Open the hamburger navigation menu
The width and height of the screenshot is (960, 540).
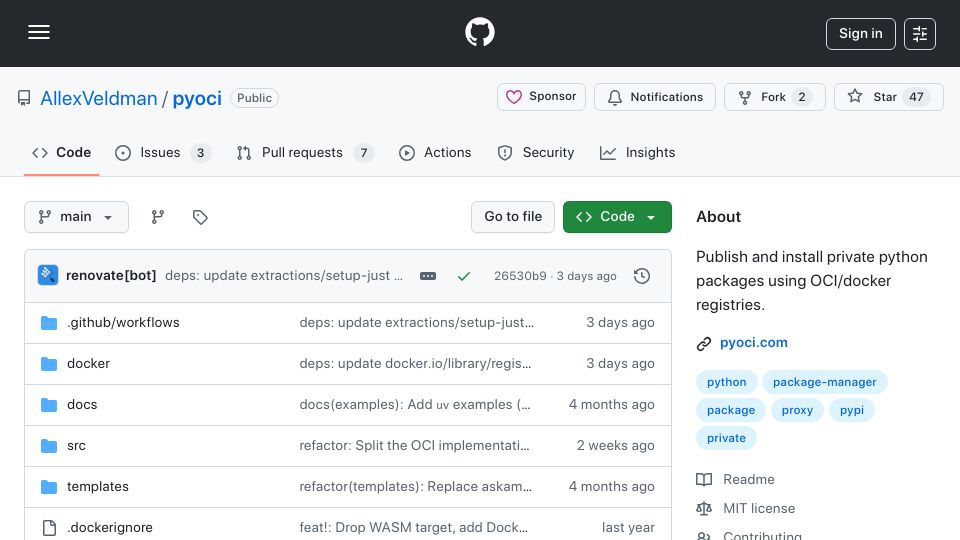[x=39, y=32]
